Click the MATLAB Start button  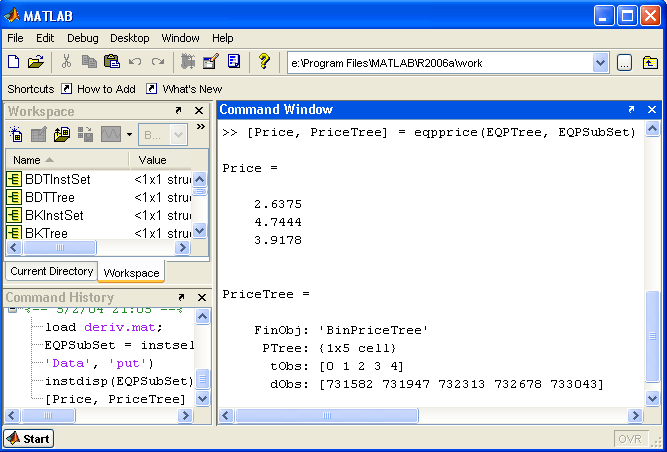[29, 438]
